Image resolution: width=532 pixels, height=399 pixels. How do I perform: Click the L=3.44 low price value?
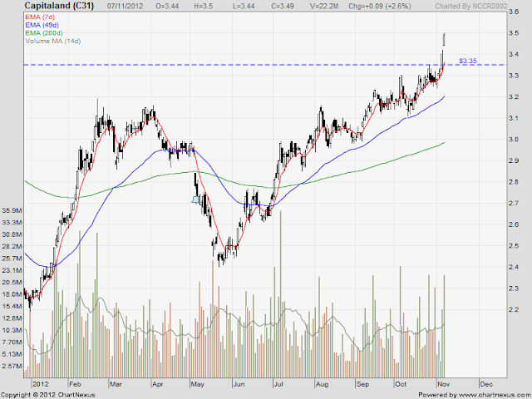(x=243, y=6)
